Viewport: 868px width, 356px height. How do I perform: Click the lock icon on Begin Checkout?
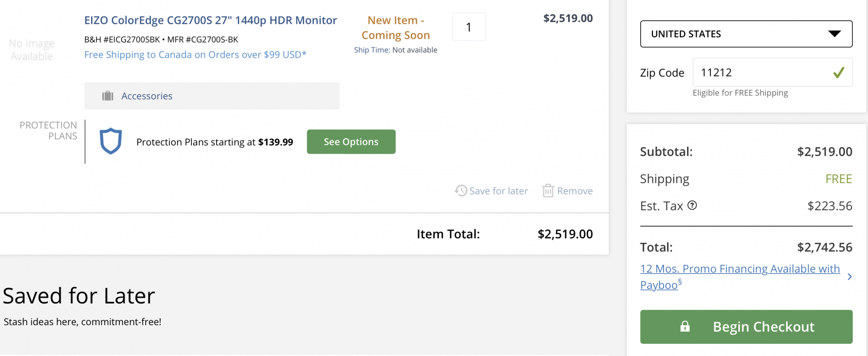[685, 326]
